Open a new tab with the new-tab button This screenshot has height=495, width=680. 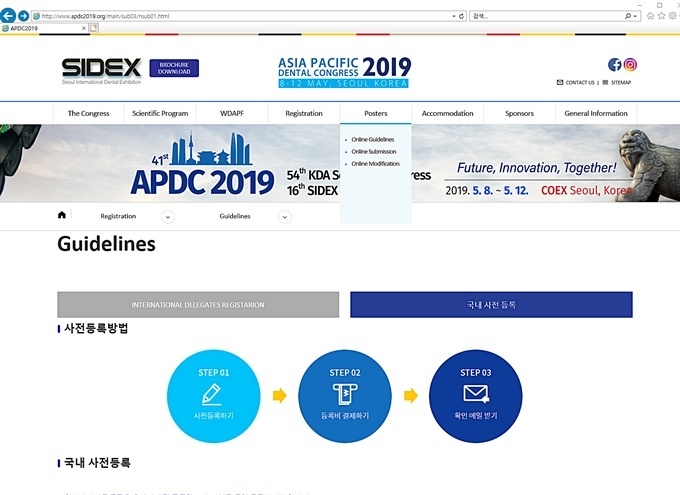(x=93, y=28)
